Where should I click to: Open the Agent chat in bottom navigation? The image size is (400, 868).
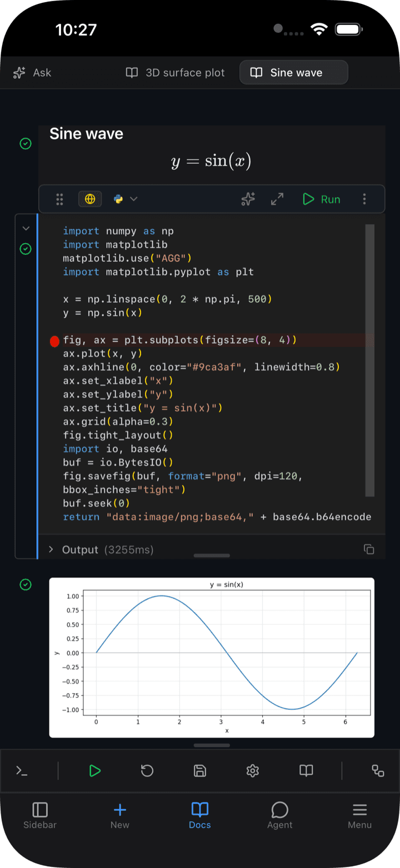click(280, 816)
